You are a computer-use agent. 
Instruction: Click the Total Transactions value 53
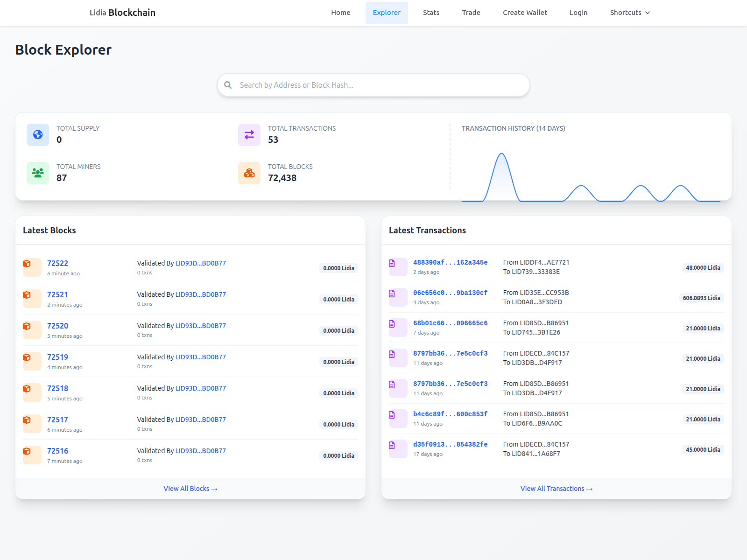[x=273, y=140]
